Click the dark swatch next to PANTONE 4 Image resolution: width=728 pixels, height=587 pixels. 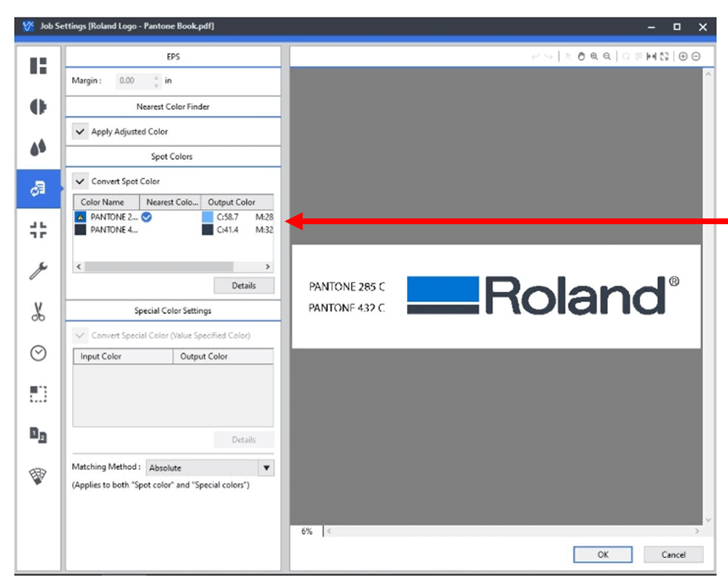coord(80,230)
